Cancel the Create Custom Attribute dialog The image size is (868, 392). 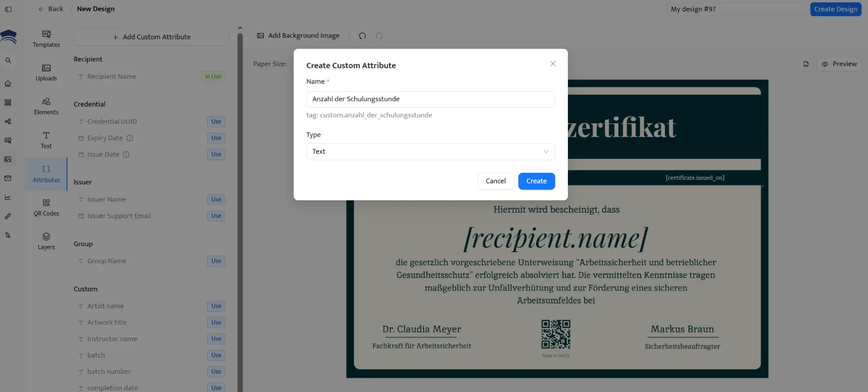(495, 181)
